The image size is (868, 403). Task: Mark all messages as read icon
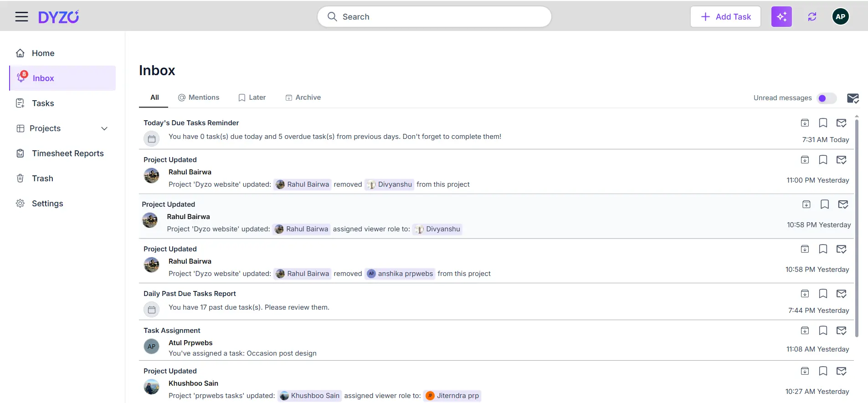[x=853, y=98]
